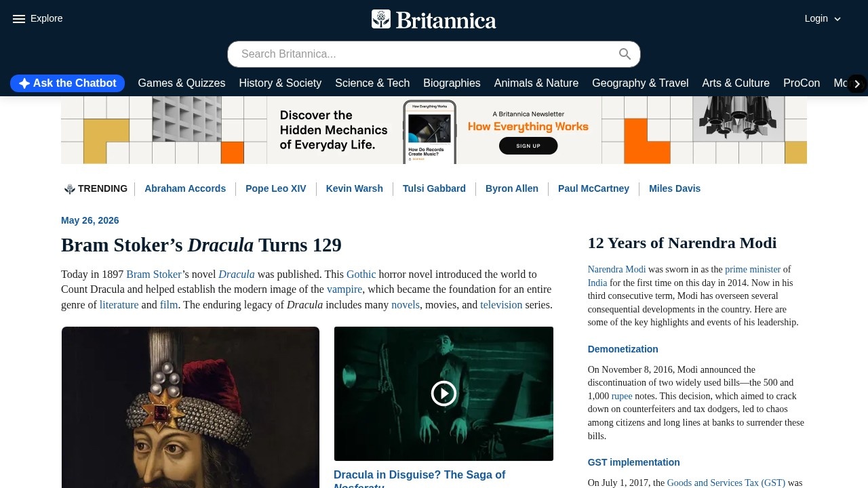This screenshot has height=488, width=868.
Task: Follow the television link
Action: tap(501, 305)
